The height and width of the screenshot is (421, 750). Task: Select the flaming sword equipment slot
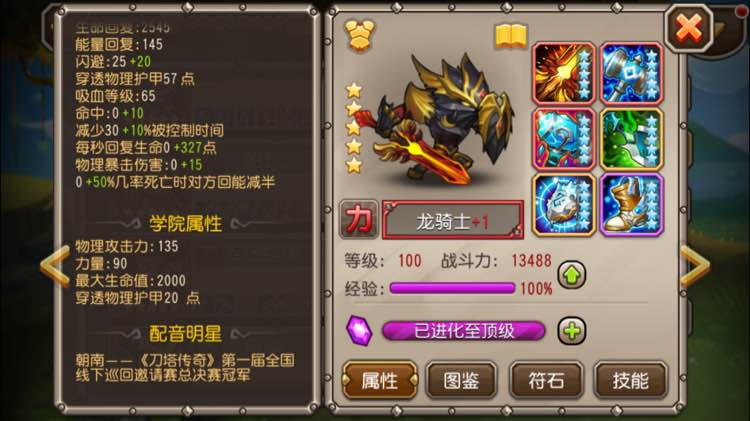pyautogui.click(x=564, y=74)
